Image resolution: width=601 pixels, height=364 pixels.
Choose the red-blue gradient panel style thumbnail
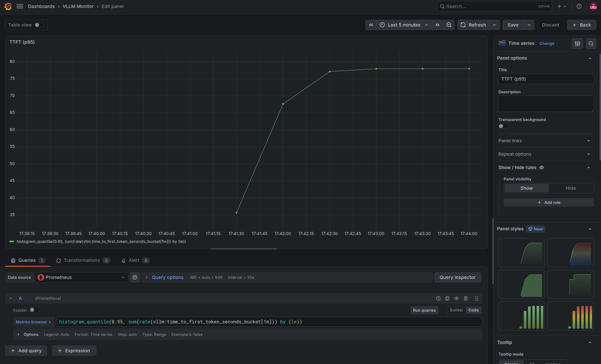[x=570, y=253]
